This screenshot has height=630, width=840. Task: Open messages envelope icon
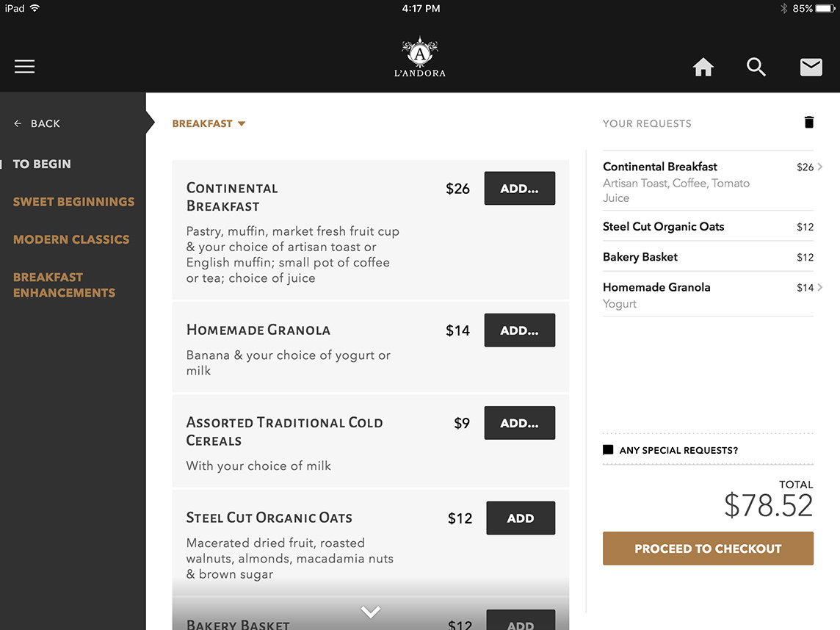pyautogui.click(x=811, y=67)
